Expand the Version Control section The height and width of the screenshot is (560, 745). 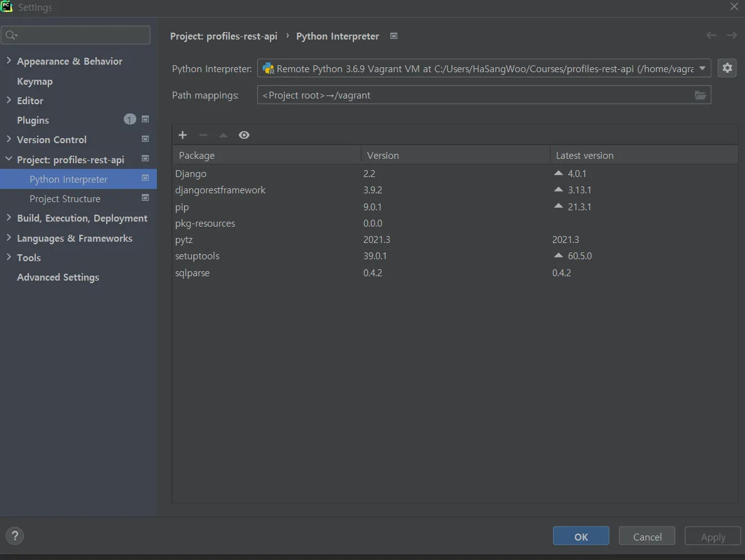(9, 139)
